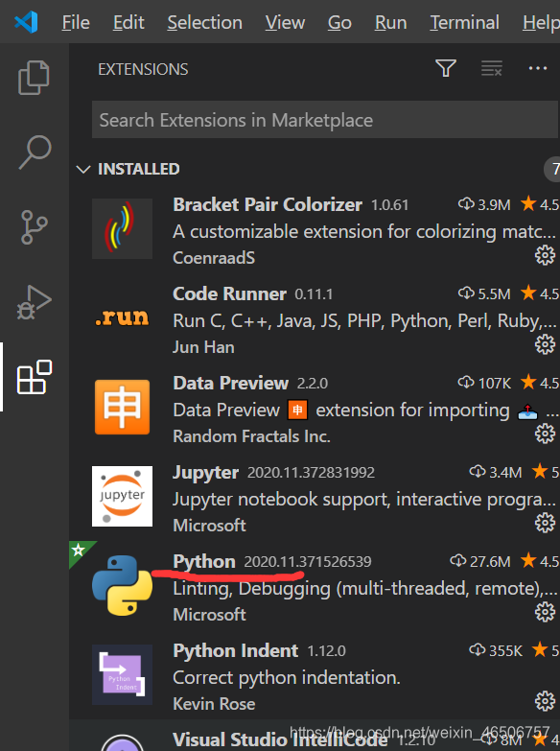Click publisher Random Fractals Inc.
Viewport: 560px width, 751px height.
251,436
